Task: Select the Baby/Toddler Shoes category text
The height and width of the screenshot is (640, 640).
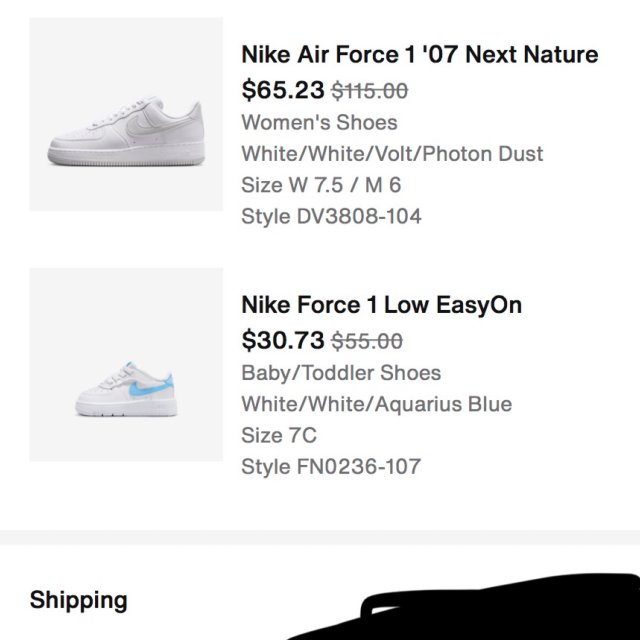Action: 341,372
